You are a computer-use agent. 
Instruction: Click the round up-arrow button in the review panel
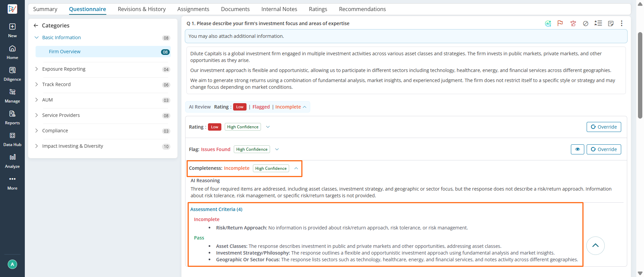595,246
